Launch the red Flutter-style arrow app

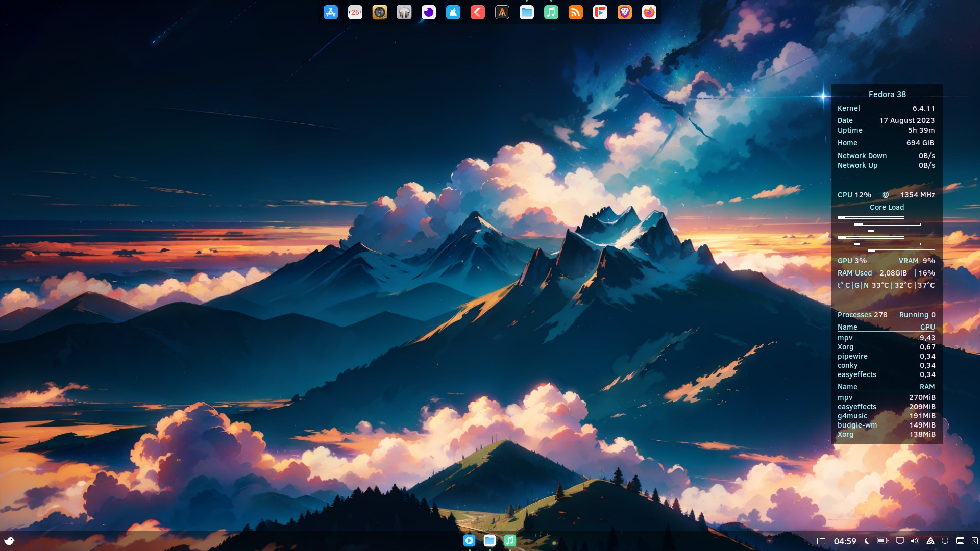pos(478,12)
